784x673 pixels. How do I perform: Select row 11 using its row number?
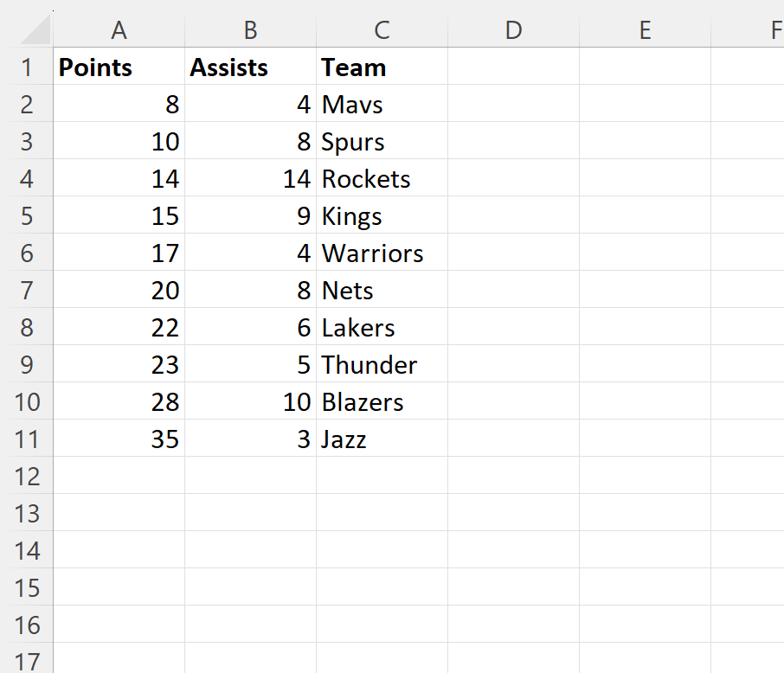point(29,439)
